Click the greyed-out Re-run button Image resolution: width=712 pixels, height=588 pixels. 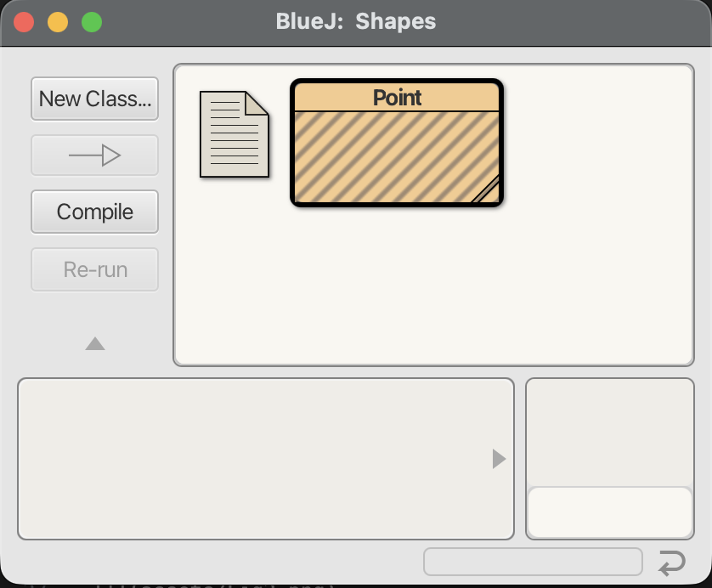tap(94, 270)
